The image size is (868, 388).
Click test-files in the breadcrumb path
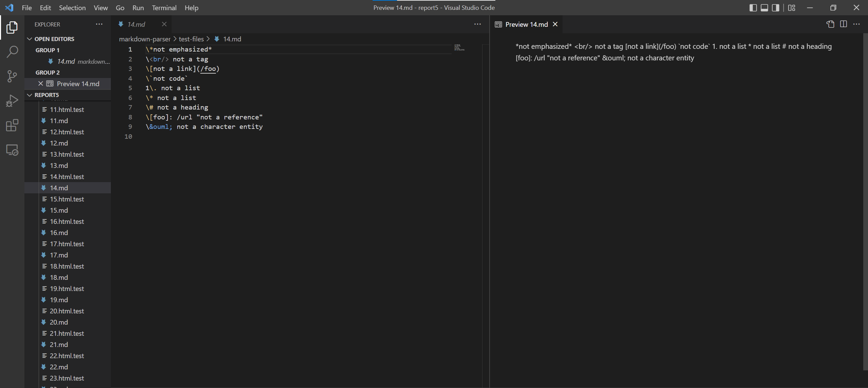coord(191,39)
